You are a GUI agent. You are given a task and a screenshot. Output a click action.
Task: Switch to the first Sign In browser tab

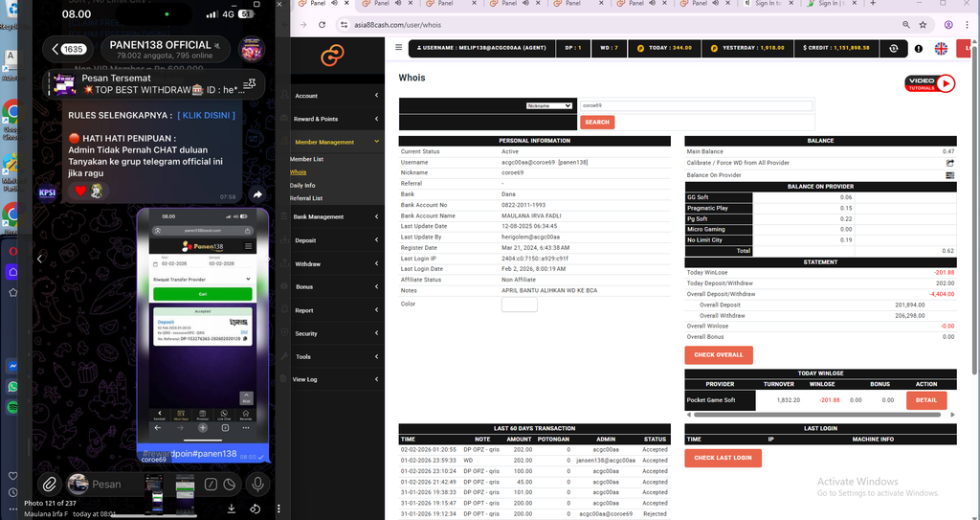[768, 3]
